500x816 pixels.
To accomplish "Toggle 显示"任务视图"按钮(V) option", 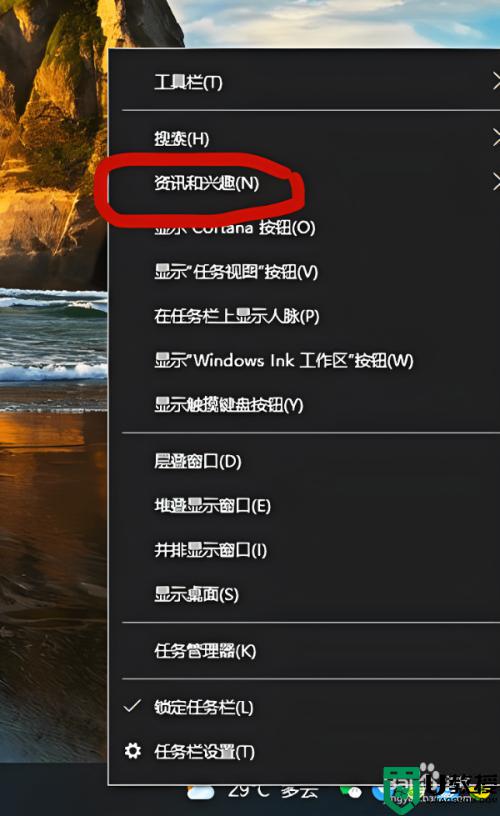I will pyautogui.click(x=304, y=272).
